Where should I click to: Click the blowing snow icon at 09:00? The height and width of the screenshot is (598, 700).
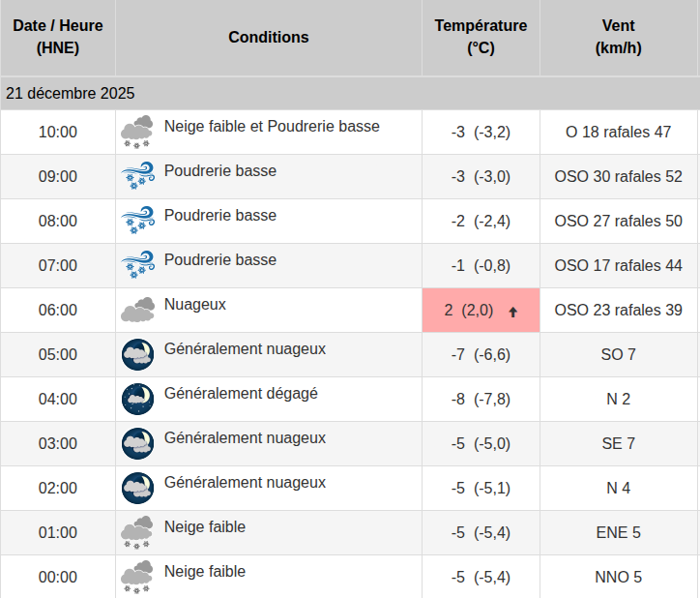coord(137,176)
